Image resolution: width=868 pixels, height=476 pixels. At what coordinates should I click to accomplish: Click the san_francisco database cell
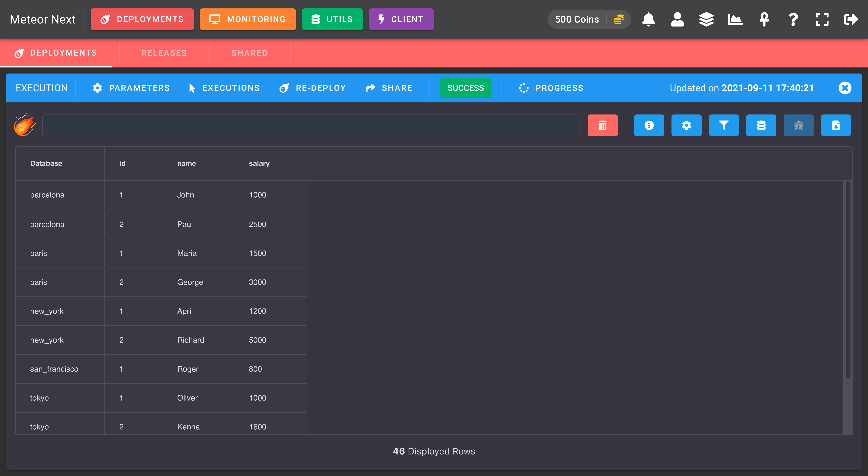[54, 369]
